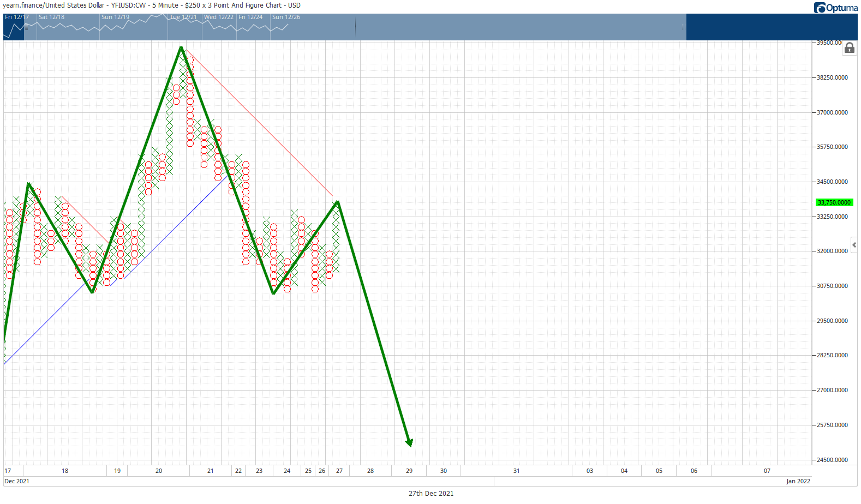The height and width of the screenshot is (504, 861).
Task: Click the green 33,750.0000 price tag
Action: [834, 202]
